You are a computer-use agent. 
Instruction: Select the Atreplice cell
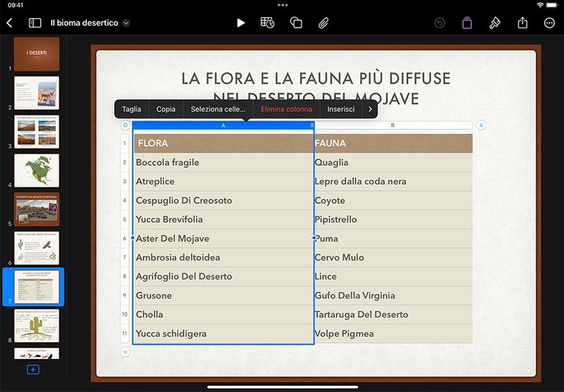pos(223,182)
